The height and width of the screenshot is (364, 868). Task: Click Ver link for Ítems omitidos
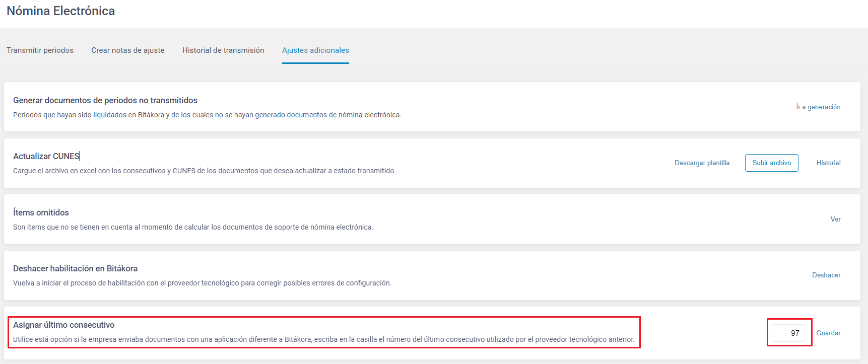click(836, 219)
